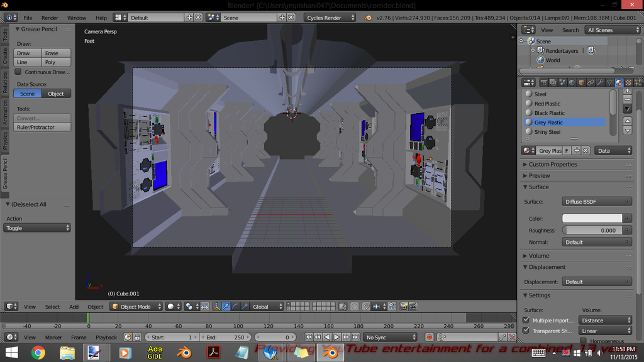Image resolution: width=644 pixels, height=362 pixels.
Task: Open the Global orientation dropdown
Action: [x=267, y=307]
